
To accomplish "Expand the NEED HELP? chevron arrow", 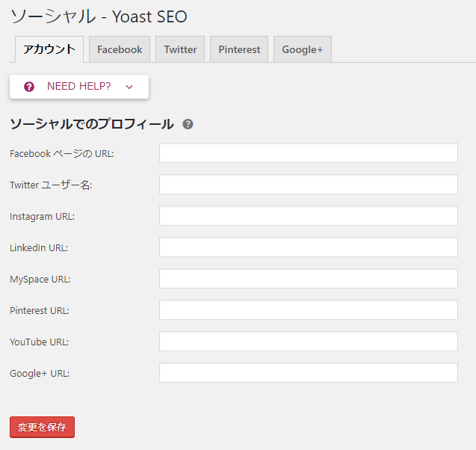I will [x=129, y=87].
